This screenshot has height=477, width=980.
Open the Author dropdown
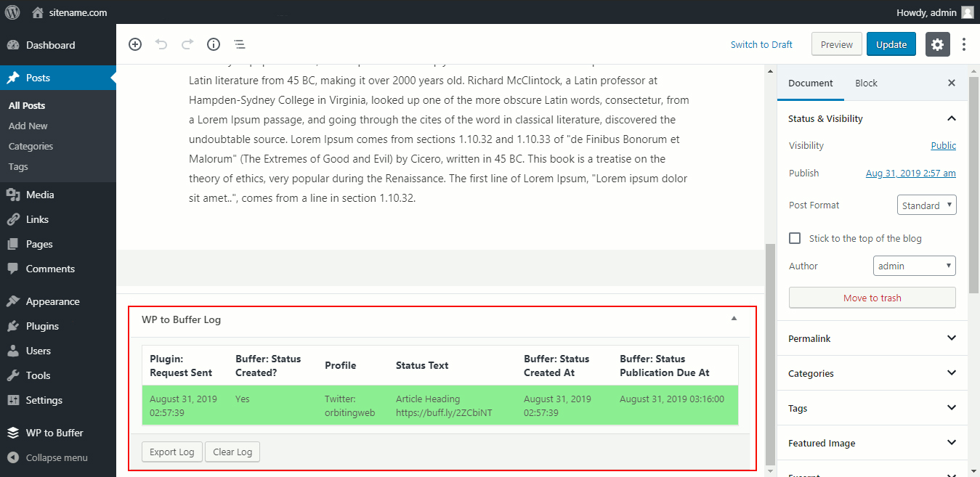pos(915,266)
